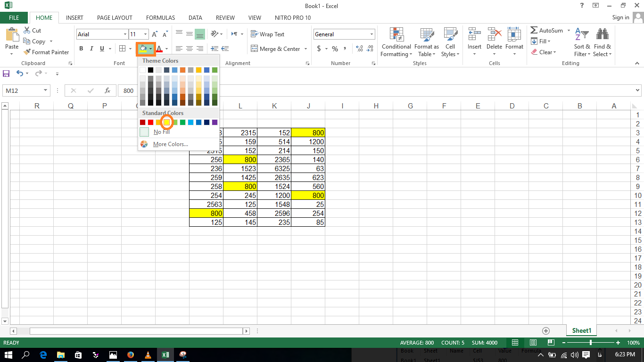Pick the purple swatch under Standard Colors
Viewport: 644px width, 362px height.
[x=215, y=122]
